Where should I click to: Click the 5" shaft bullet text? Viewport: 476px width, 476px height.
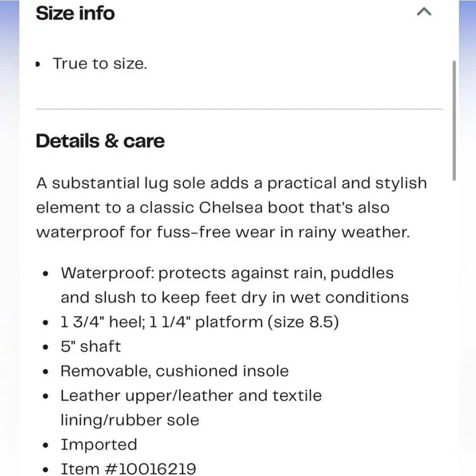(x=91, y=347)
